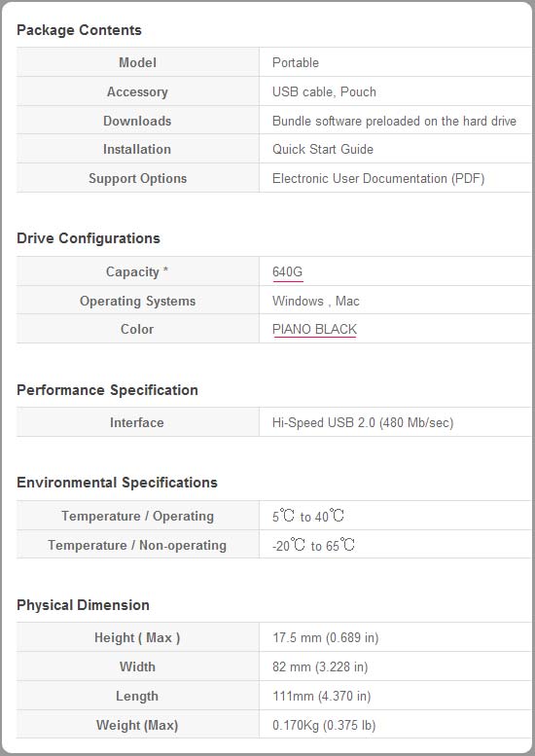The height and width of the screenshot is (756, 535).
Task: Select the 111mm length value
Action: pyautogui.click(x=321, y=697)
